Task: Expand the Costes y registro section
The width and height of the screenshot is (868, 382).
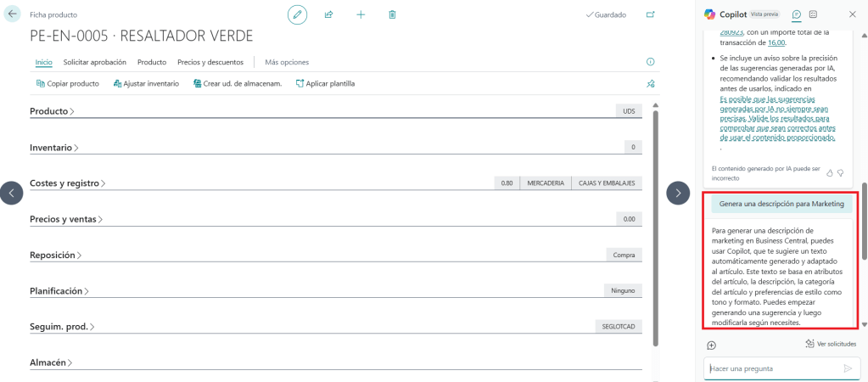Action: click(70, 183)
